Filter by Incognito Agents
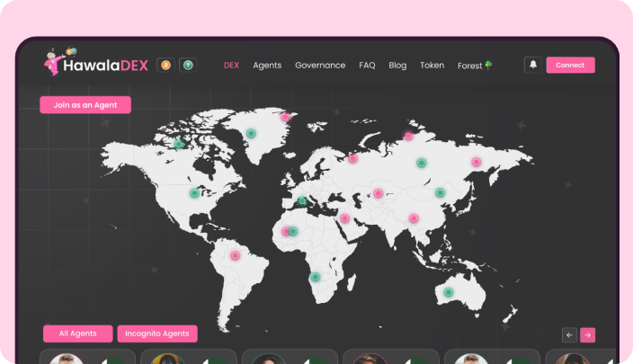This screenshot has height=364, width=633. pos(157,333)
